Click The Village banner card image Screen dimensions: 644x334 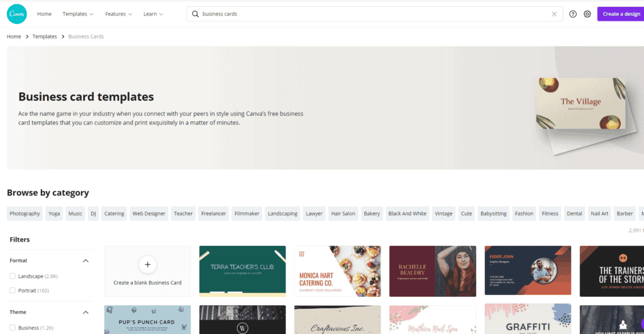pos(580,104)
